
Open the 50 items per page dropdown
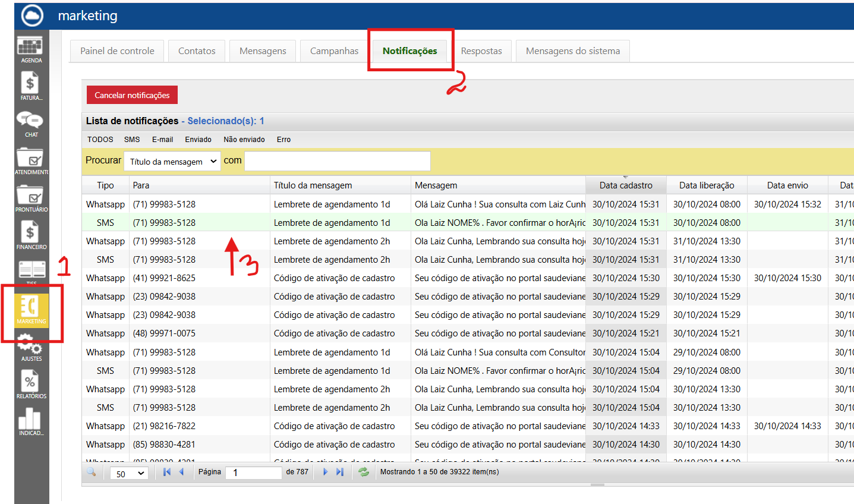[129, 474]
